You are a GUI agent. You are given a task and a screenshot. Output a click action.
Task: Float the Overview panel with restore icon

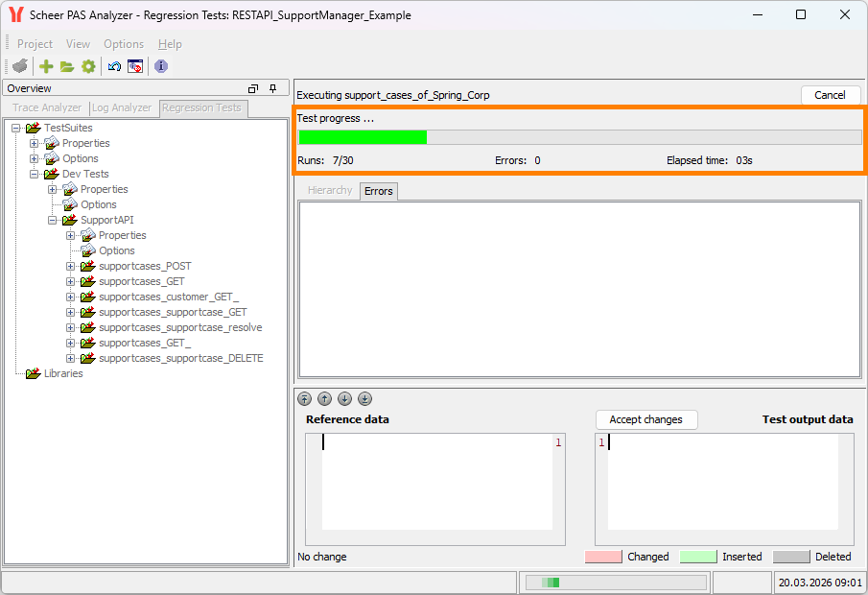click(253, 88)
